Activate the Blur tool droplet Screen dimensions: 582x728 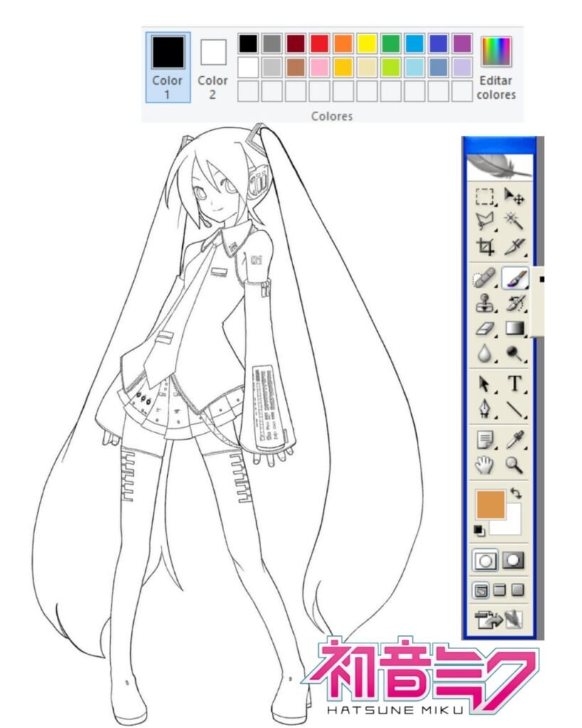click(x=484, y=353)
